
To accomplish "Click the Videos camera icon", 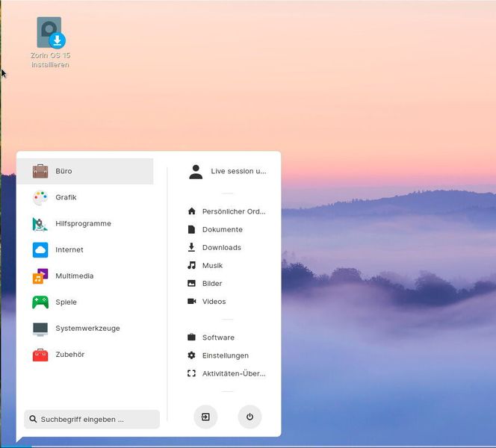I will pos(192,301).
